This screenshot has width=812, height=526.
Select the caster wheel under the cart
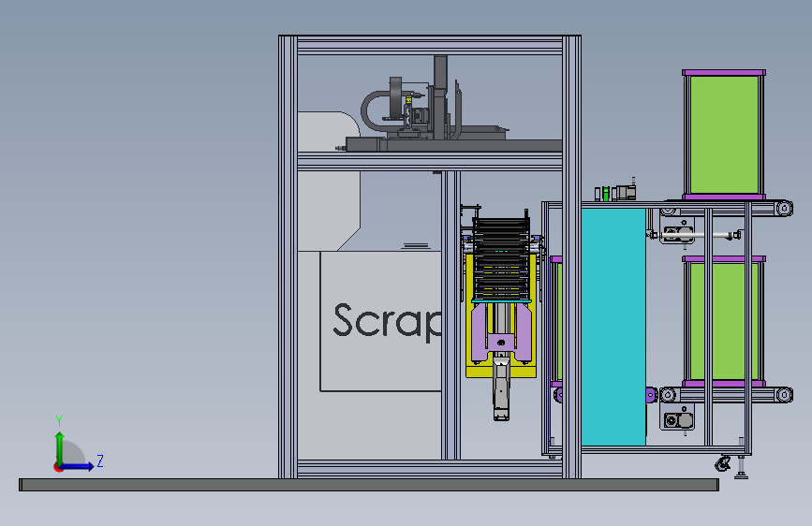point(722,463)
